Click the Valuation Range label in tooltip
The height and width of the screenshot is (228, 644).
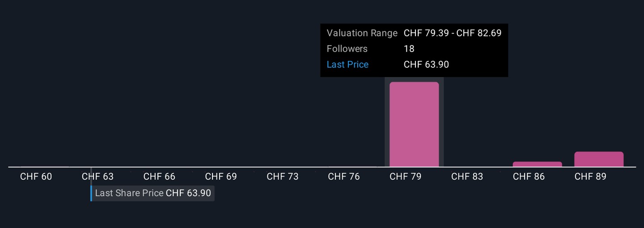click(362, 33)
